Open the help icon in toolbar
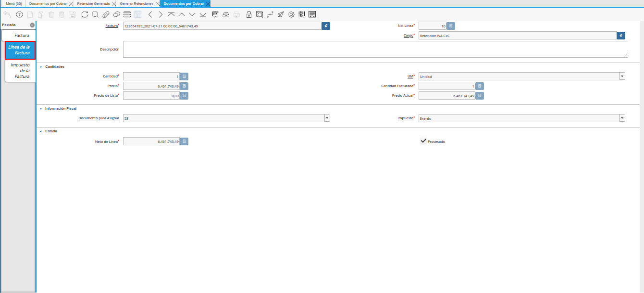The width and height of the screenshot is (644, 293). tap(19, 14)
